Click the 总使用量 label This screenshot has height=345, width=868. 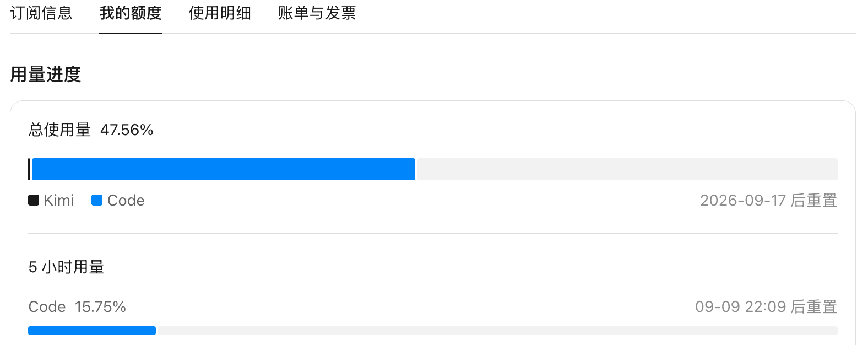point(59,130)
